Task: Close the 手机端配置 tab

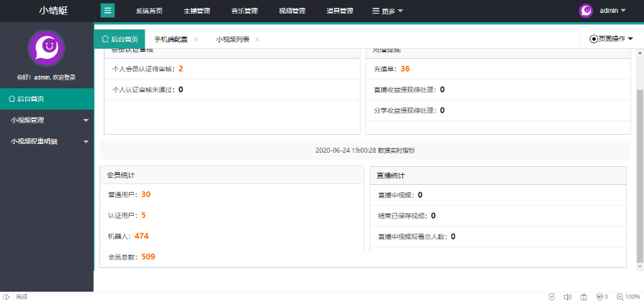Action: 195,39
